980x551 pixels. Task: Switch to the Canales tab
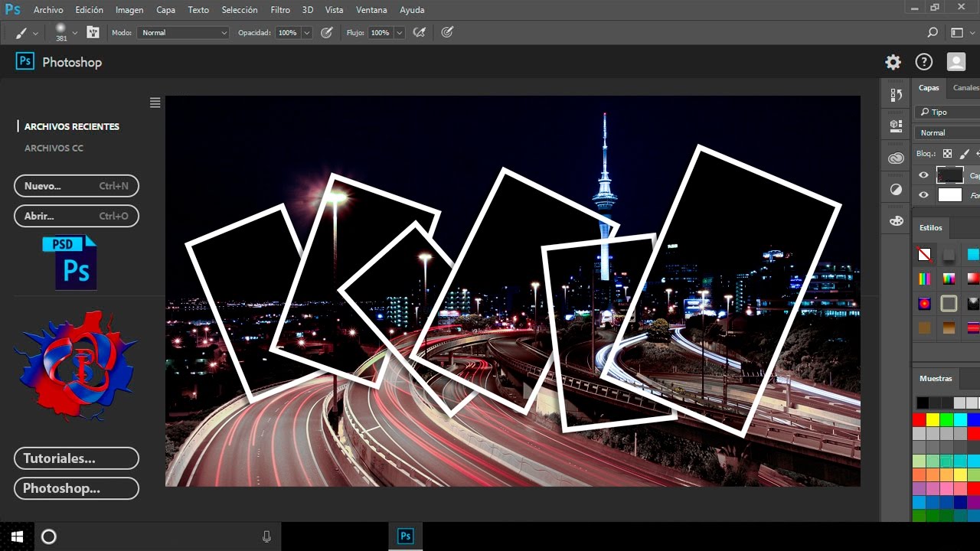tap(965, 88)
